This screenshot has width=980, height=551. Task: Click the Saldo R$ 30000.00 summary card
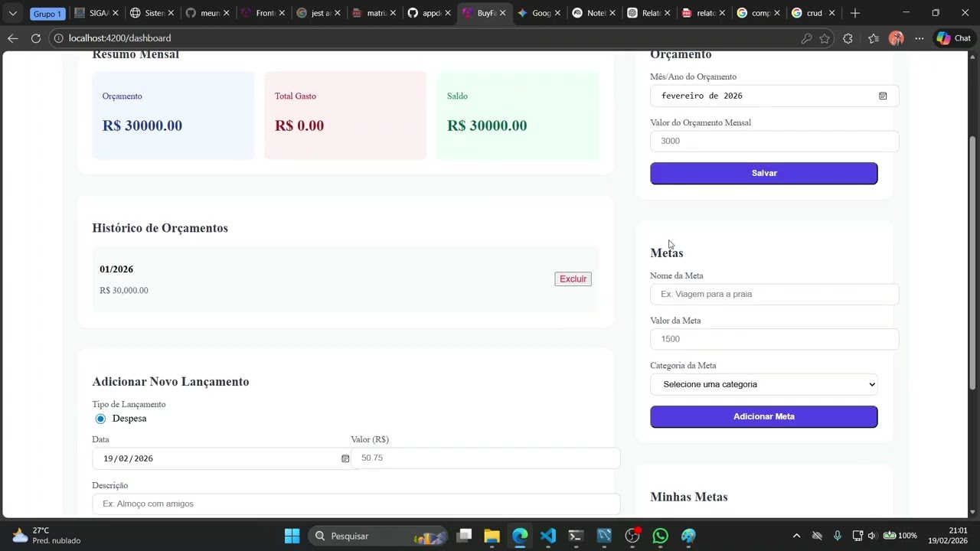518,116
